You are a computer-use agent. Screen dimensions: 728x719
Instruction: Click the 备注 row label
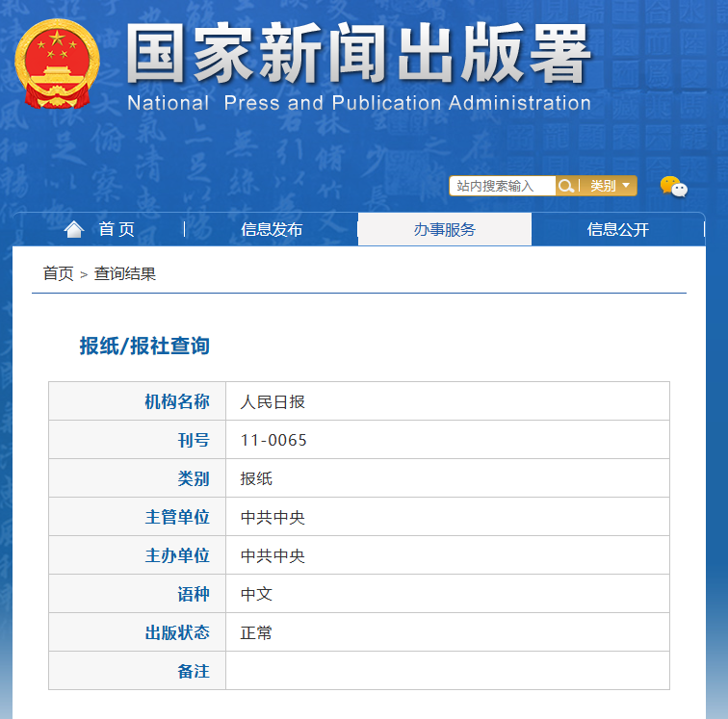[194, 671]
